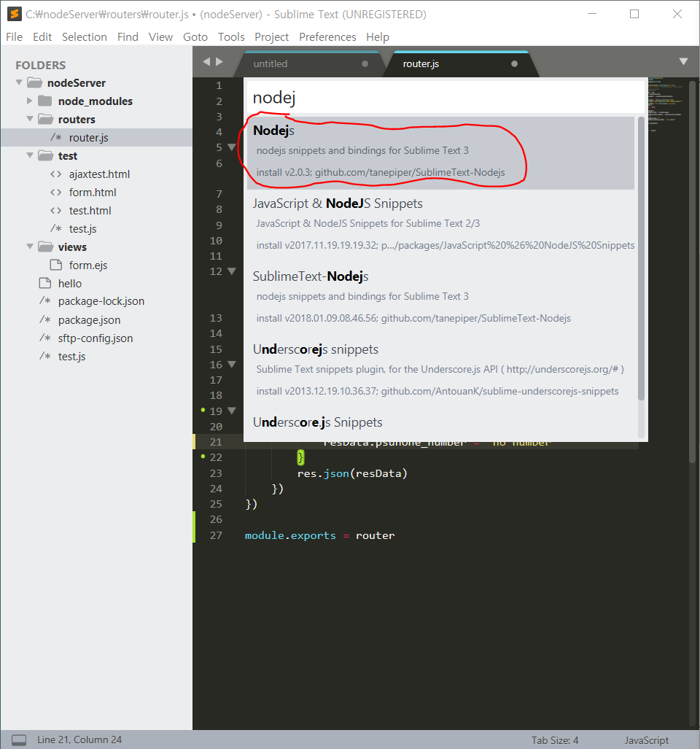Close the untitled tab via its dot
700x749 pixels.
click(x=365, y=63)
